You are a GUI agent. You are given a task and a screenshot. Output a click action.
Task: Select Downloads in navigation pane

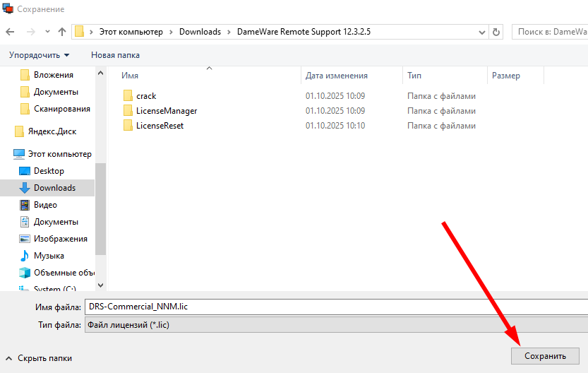click(x=55, y=188)
